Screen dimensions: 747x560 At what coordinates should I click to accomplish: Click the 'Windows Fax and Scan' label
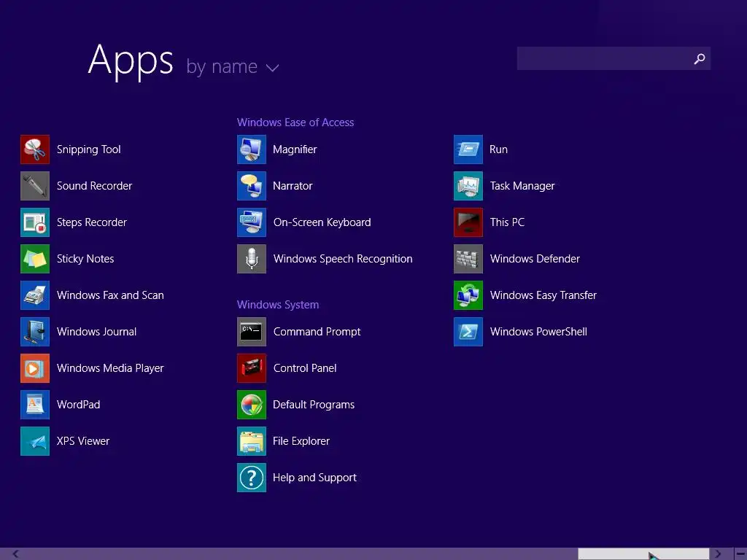pyautogui.click(x=110, y=295)
